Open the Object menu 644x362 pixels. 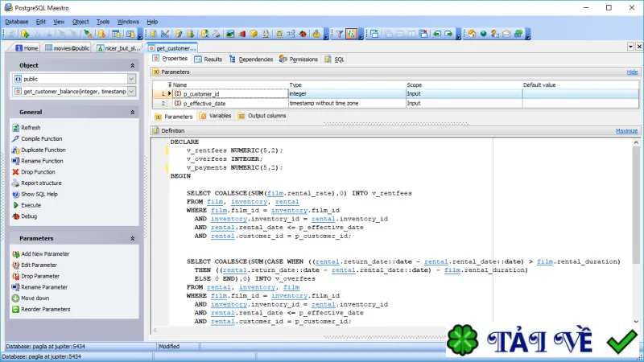pyautogui.click(x=80, y=22)
